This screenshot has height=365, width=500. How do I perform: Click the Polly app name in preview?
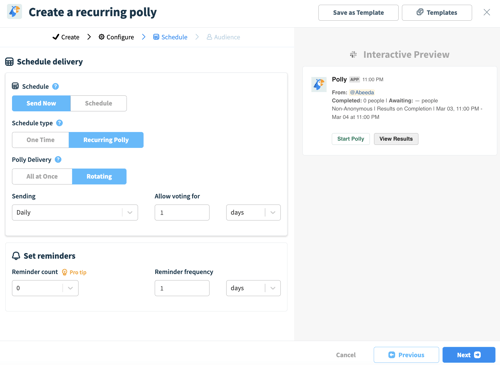pos(339,79)
